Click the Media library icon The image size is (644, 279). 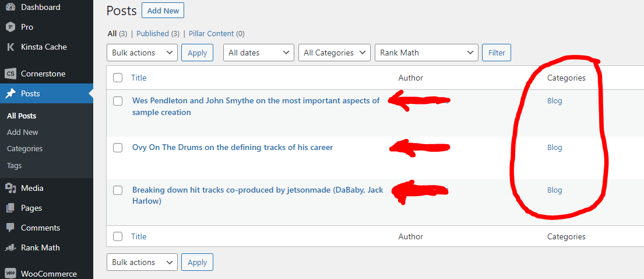(10, 188)
